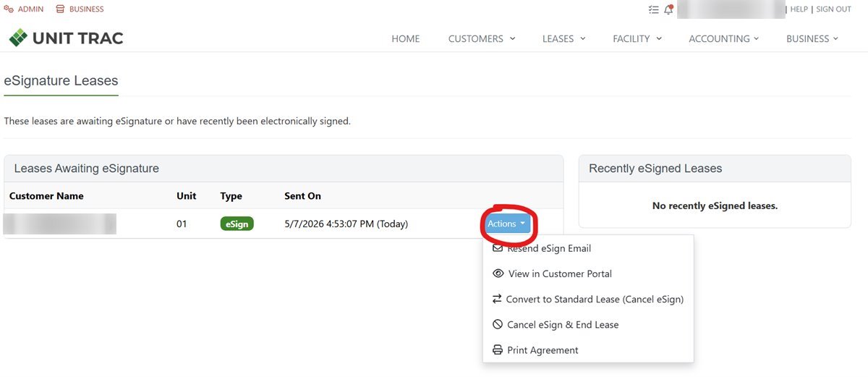Screen dimensions: 868x377
Task: Click the eSignature Leases page heading
Action: coord(61,81)
